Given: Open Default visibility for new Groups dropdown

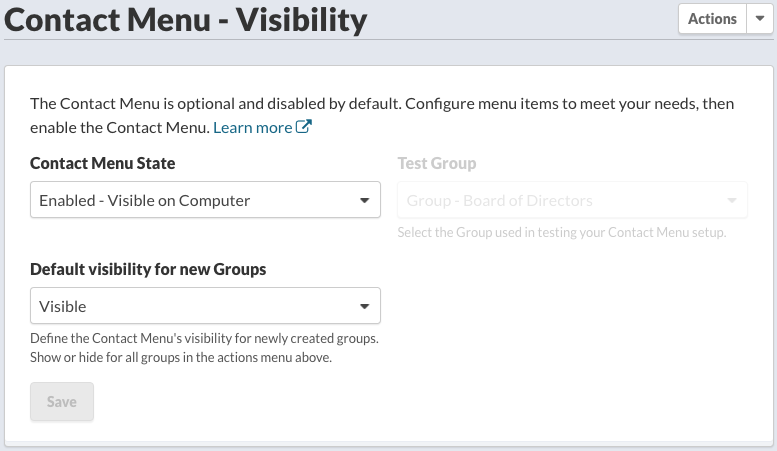Looking at the screenshot, I should tap(205, 306).
